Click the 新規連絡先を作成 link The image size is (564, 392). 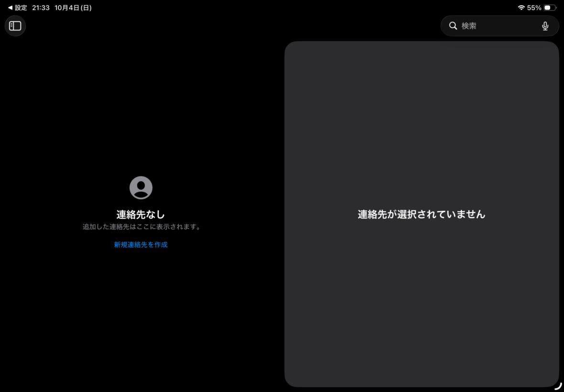[x=141, y=245]
